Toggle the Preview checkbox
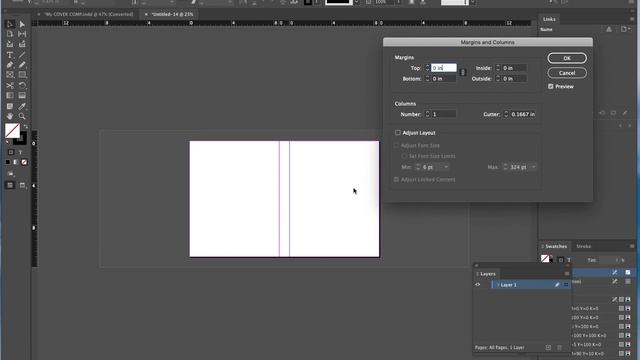Screen dimensions: 640x360 coord(551,87)
